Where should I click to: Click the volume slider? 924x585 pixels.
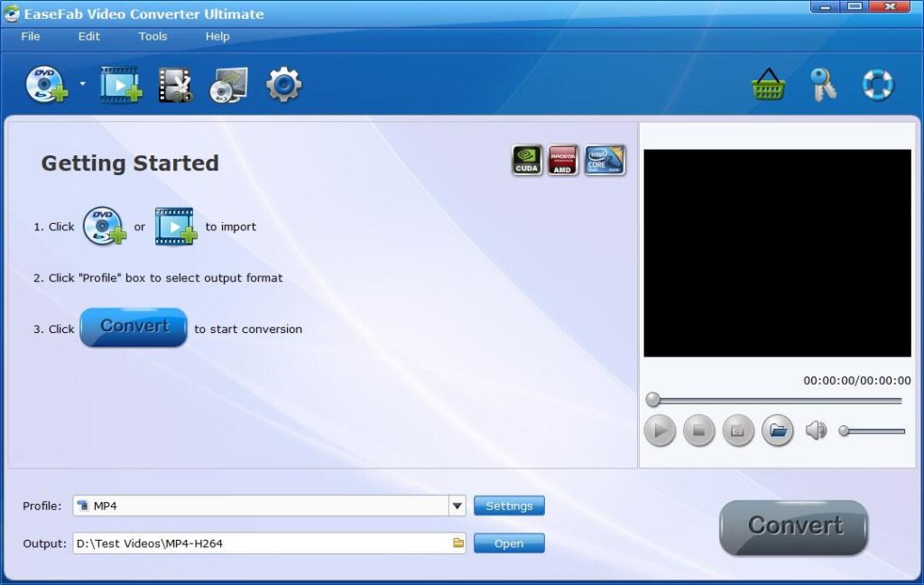873,432
